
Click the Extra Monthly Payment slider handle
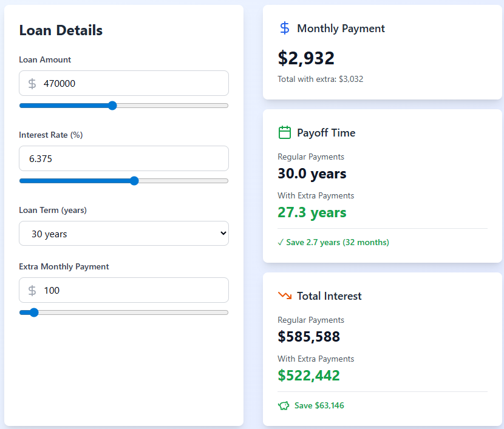click(34, 312)
